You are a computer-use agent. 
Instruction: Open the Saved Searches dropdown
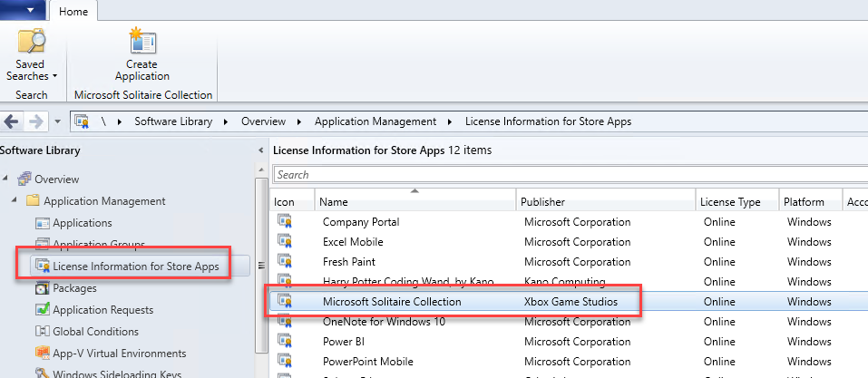[x=31, y=55]
